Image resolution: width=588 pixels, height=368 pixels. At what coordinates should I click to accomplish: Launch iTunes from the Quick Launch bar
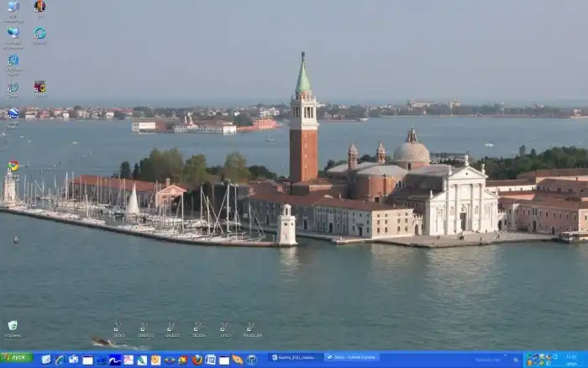251,360
